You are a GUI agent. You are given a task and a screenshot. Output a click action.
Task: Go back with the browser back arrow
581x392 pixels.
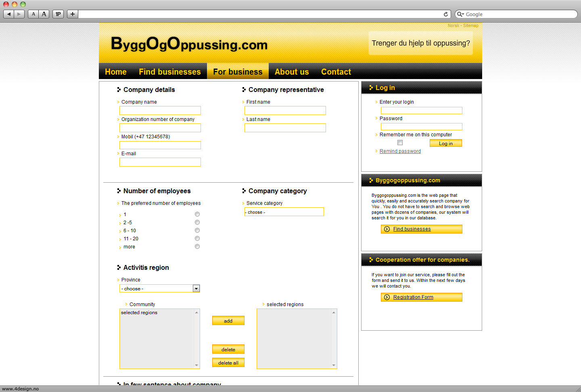pyautogui.click(x=8, y=14)
